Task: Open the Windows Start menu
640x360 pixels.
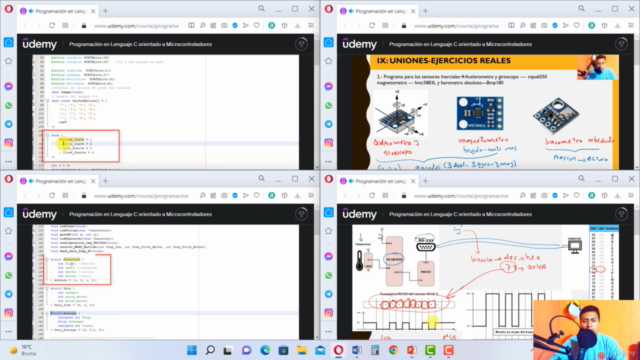Action: [191, 350]
